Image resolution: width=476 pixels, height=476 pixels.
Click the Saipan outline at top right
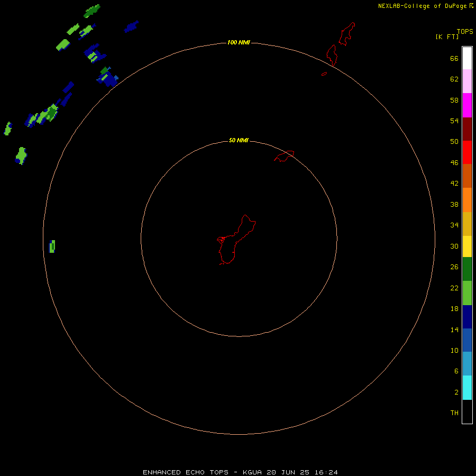coord(347,34)
